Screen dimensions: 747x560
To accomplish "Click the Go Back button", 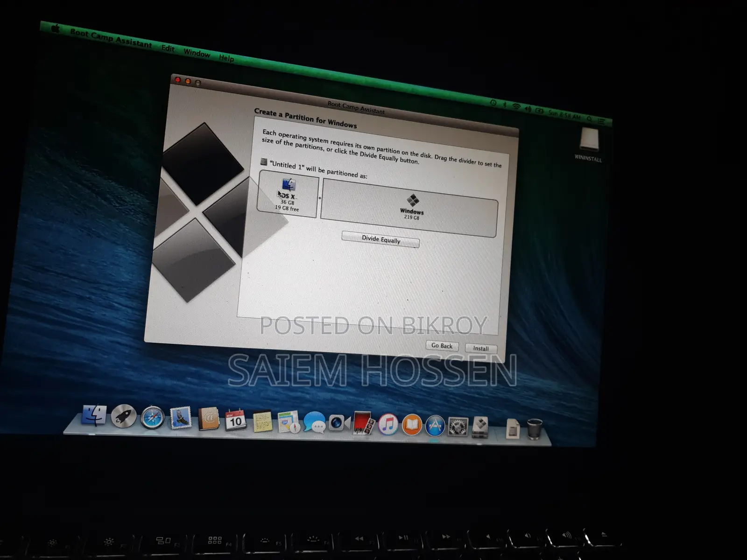I will [442, 346].
